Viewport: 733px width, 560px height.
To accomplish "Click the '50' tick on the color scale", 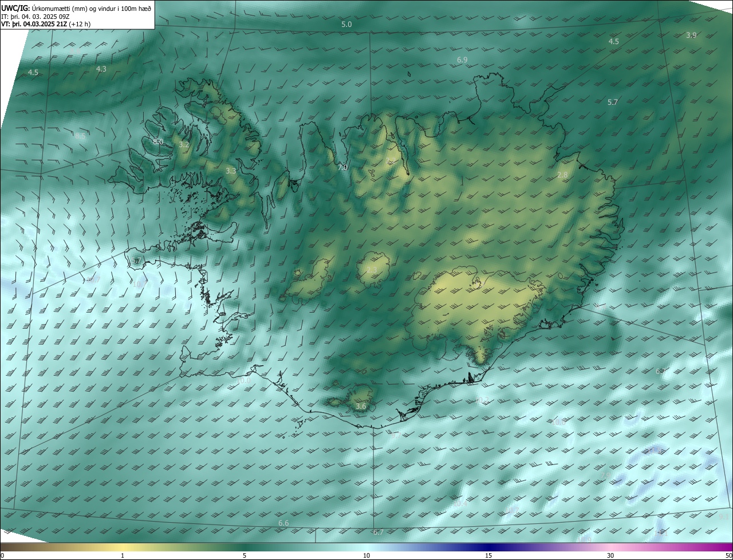I will tap(728, 555).
